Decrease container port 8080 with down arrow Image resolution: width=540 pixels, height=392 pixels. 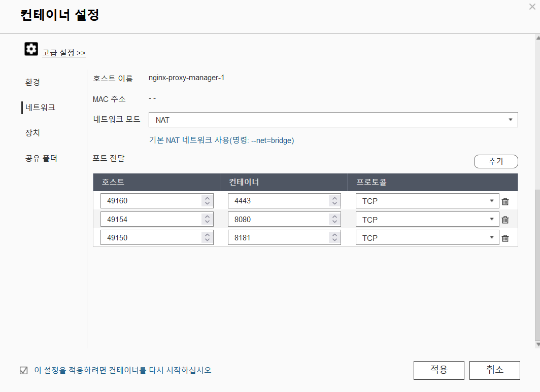335,222
